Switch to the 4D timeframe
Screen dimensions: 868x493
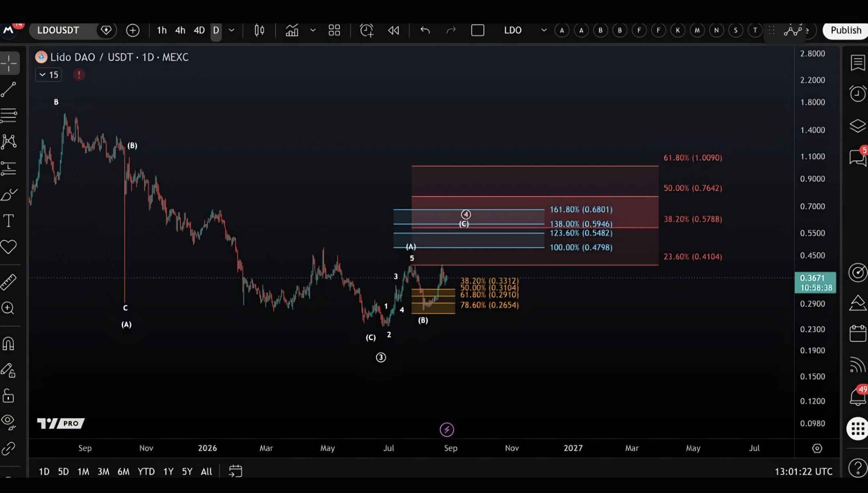[199, 30]
